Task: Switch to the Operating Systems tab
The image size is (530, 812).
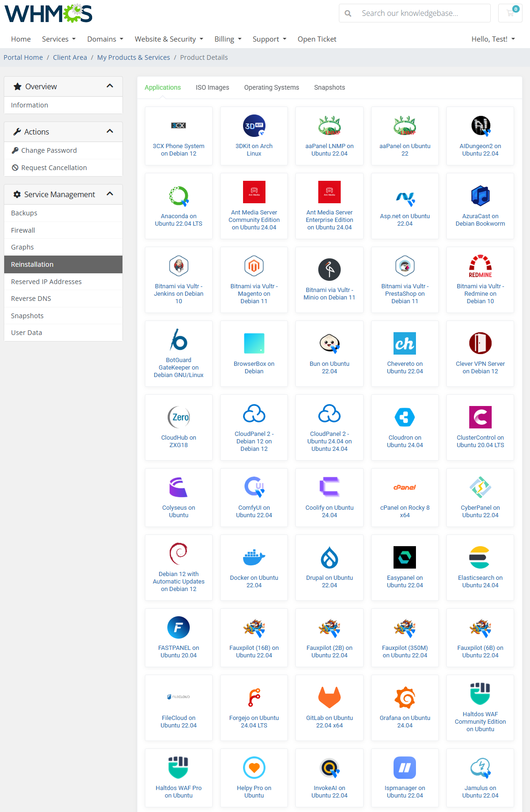Action: 272,87
